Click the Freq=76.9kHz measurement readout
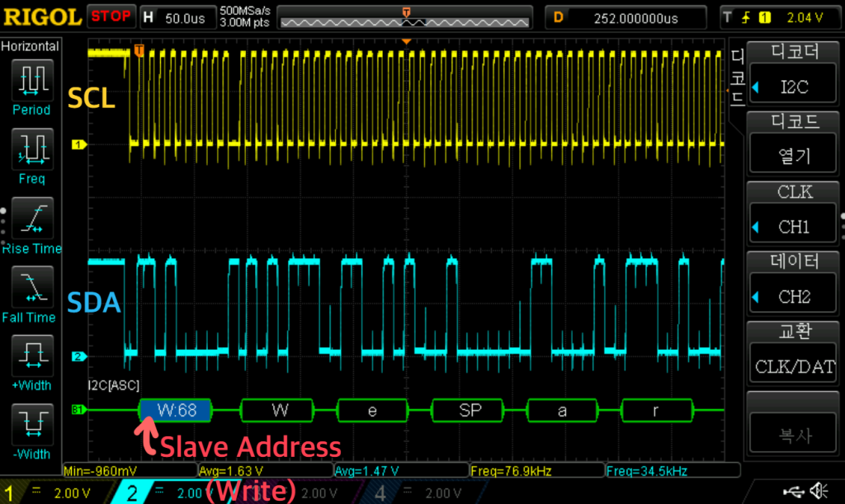Image resolution: width=845 pixels, height=504 pixels. pyautogui.click(x=537, y=471)
